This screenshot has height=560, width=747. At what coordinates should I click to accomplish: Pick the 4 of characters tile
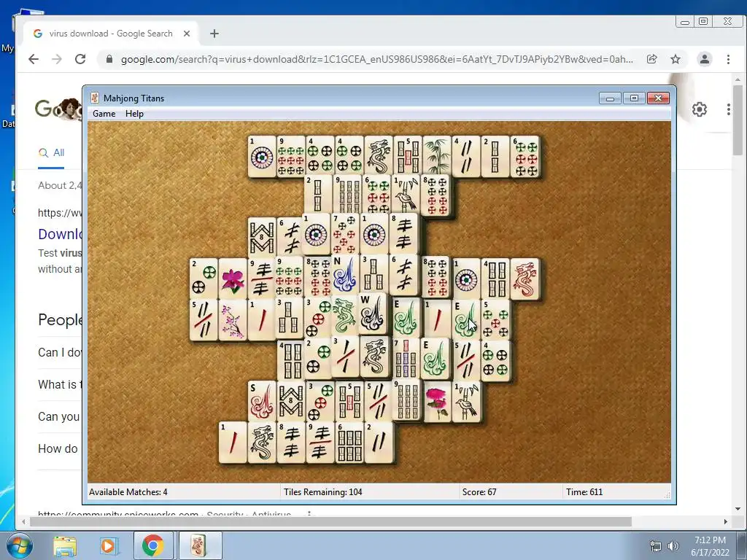pos(466,157)
